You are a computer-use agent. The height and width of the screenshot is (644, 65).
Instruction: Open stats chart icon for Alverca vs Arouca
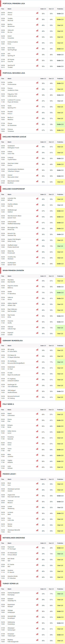(x=37, y=13)
